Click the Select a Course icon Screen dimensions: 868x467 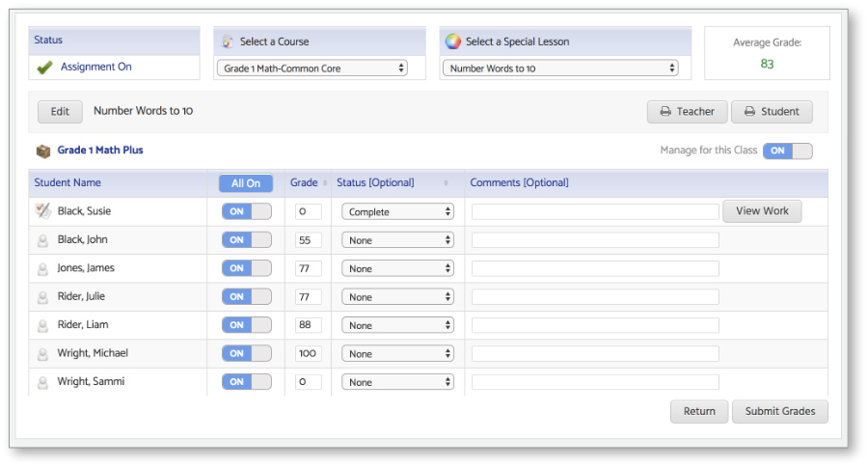(228, 41)
